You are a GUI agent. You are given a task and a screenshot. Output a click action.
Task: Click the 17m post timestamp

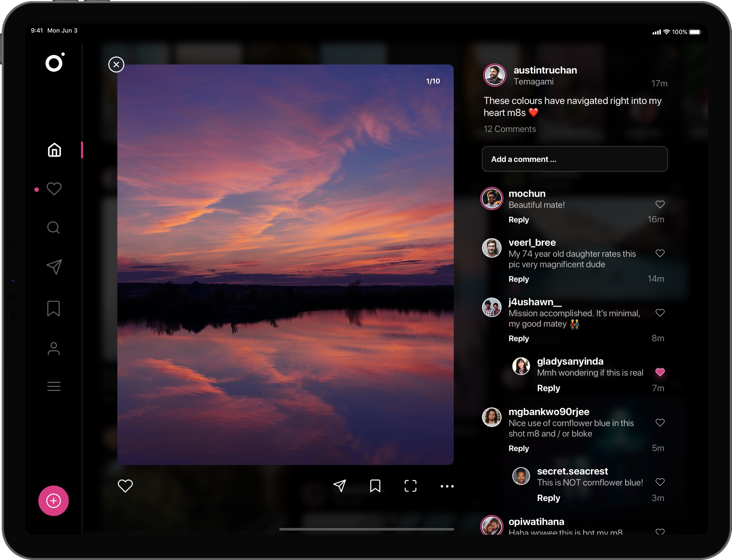(x=659, y=83)
